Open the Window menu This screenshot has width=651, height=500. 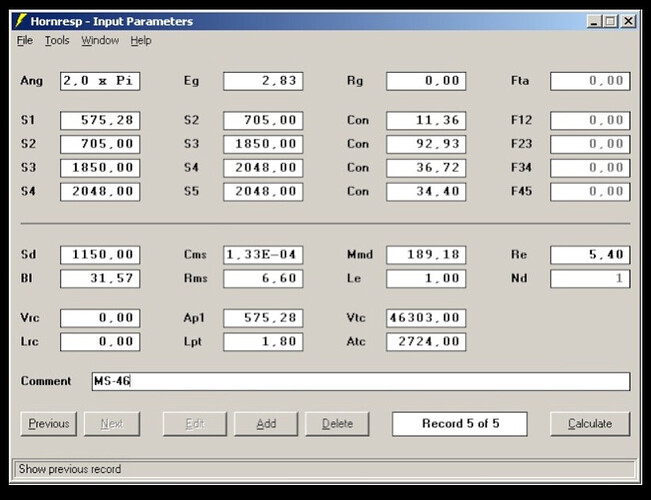point(100,41)
